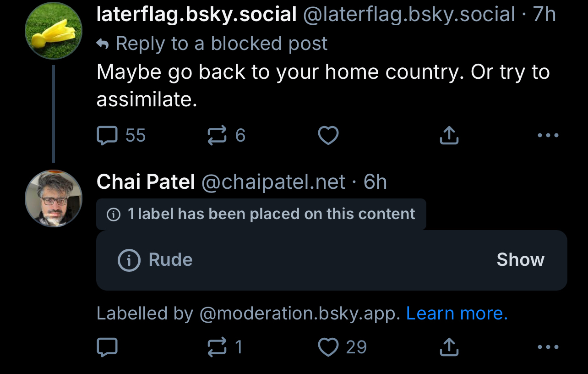Click the Rude label info icon

coord(129,260)
